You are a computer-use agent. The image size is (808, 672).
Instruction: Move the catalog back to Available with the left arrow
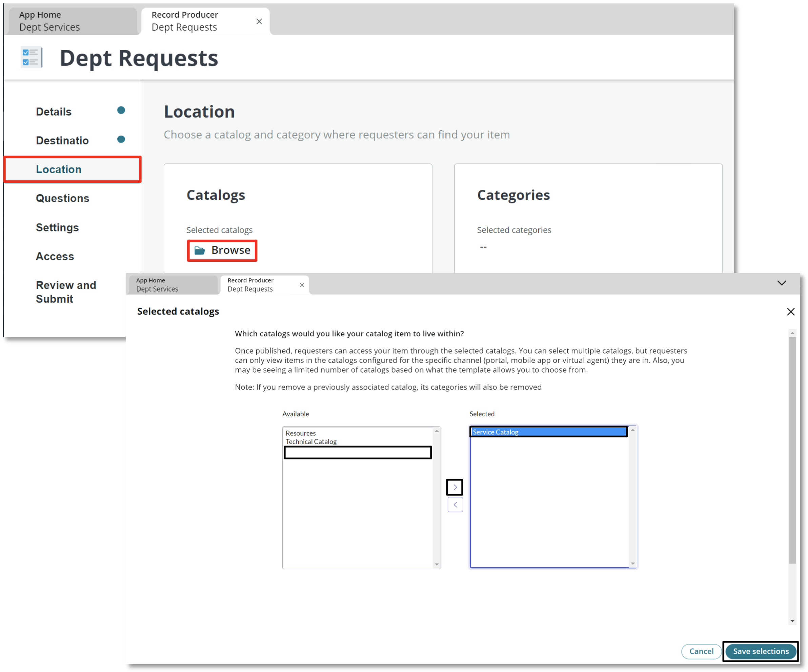pyautogui.click(x=455, y=504)
